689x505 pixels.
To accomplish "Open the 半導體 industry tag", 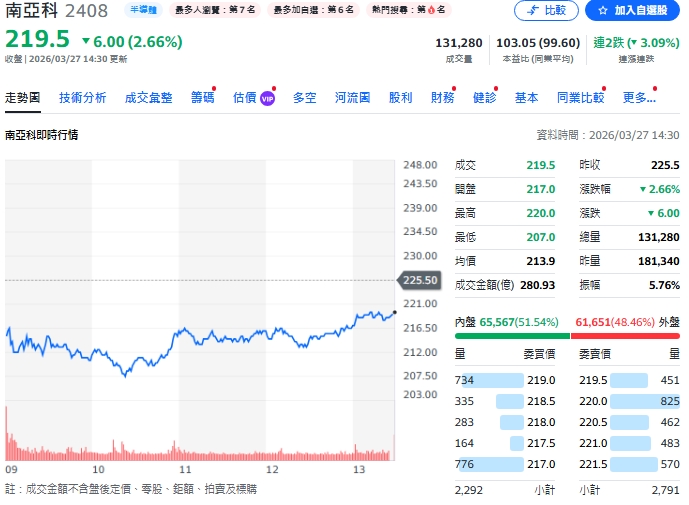I will (143, 10).
